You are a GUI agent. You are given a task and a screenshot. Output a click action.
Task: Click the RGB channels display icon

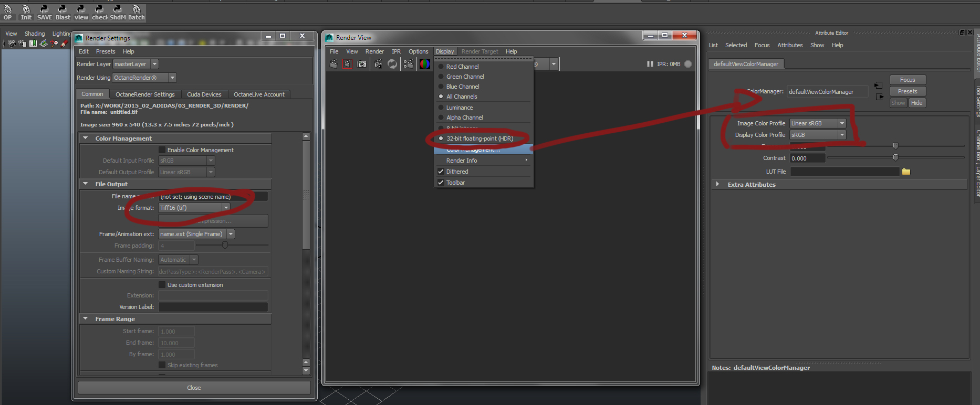[x=424, y=64]
